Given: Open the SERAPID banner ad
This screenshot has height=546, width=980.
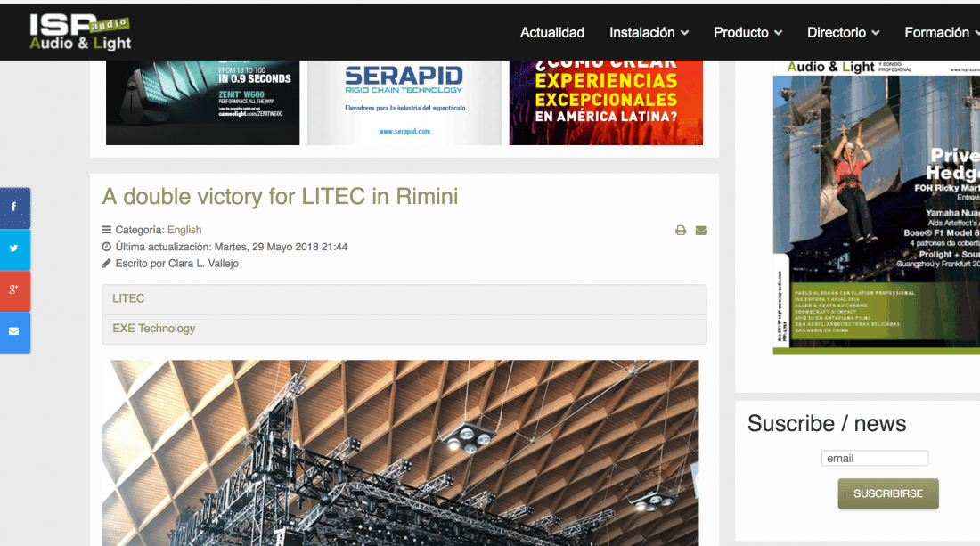Looking at the screenshot, I should point(404,102).
